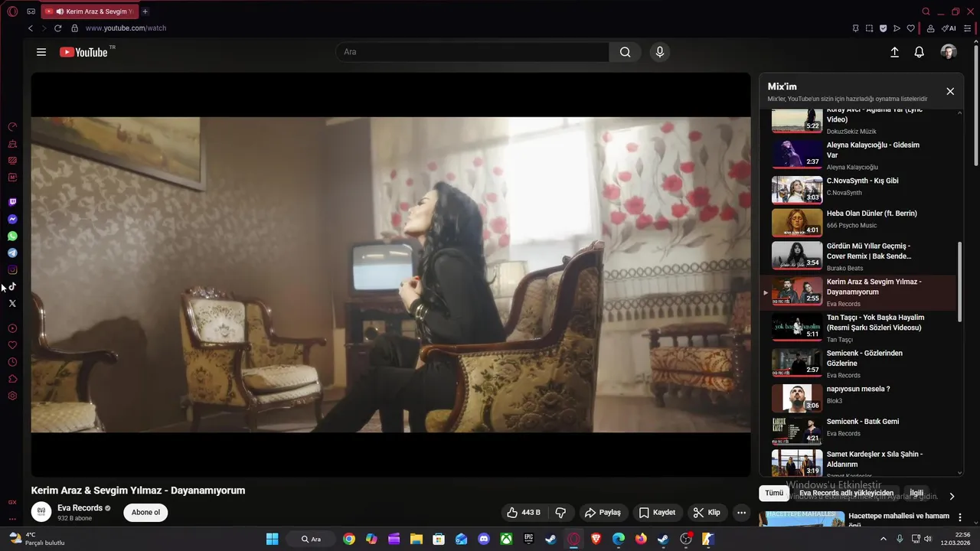
Task: Take a snapshot with the capture icon
Action: [869, 28]
